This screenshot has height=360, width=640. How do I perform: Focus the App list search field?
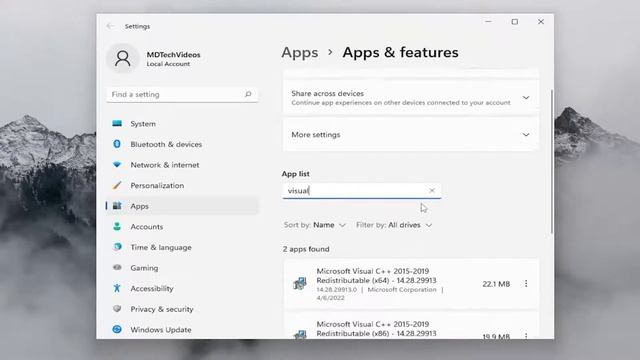(x=362, y=191)
